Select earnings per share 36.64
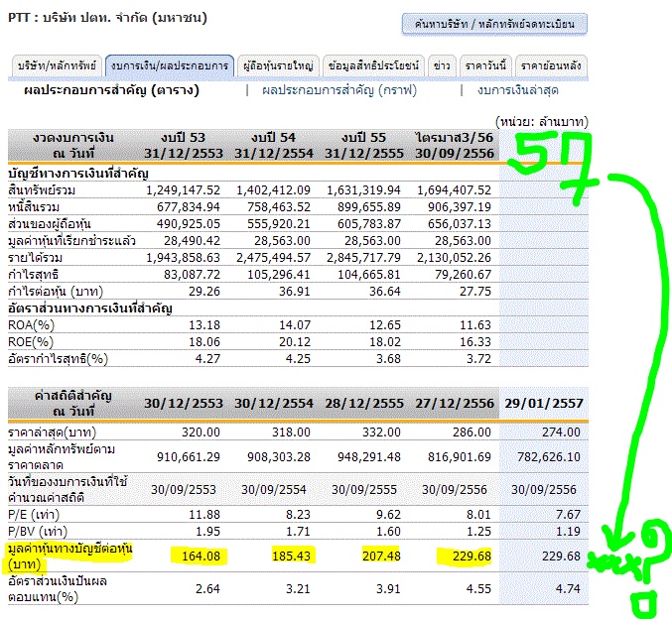The width and height of the screenshot is (672, 619). point(385,292)
